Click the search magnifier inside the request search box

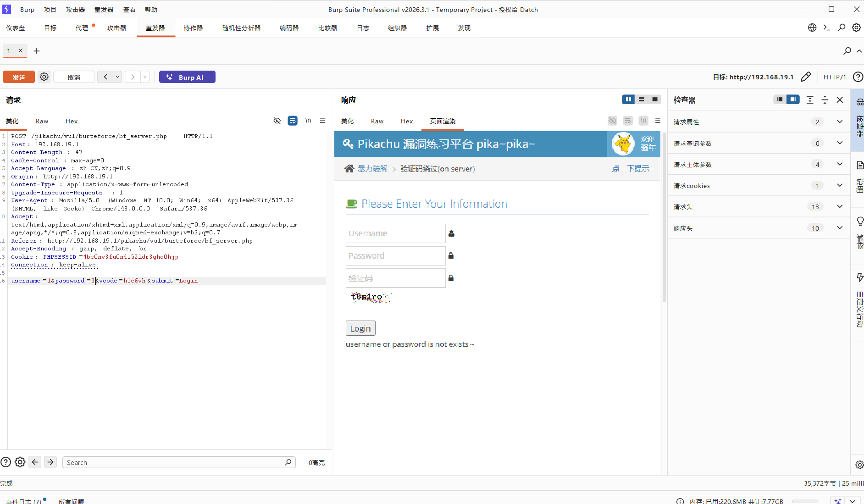tap(288, 462)
